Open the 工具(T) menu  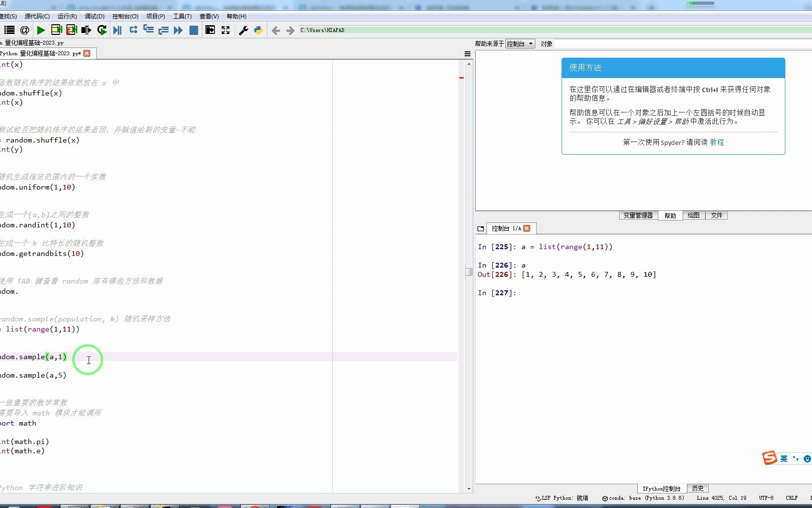(182, 16)
